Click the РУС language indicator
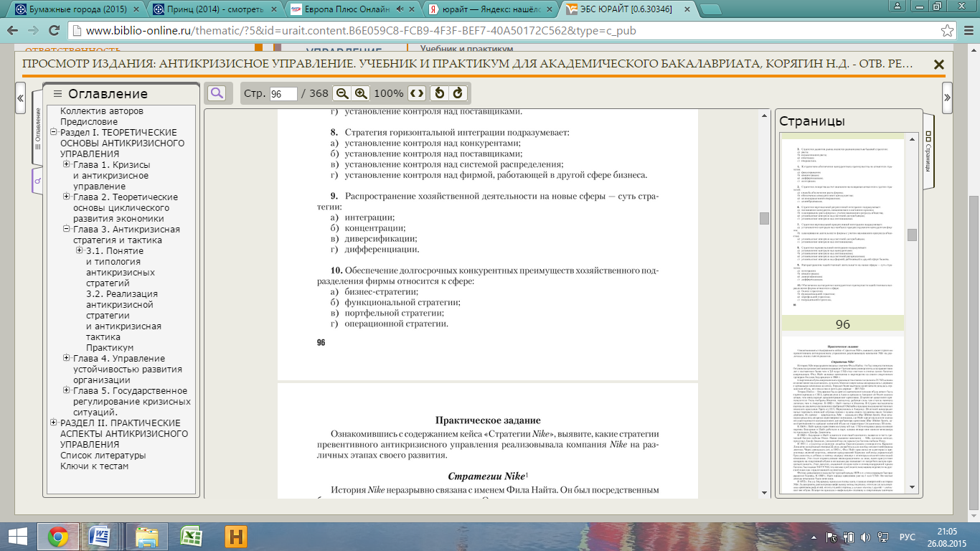Viewport: 980px width, 551px height. tap(908, 537)
